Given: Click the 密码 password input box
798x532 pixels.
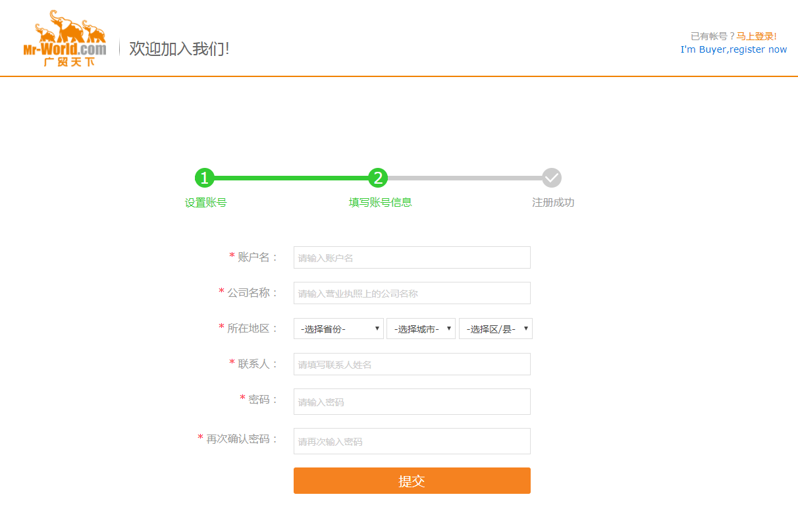Looking at the screenshot, I should click(412, 402).
